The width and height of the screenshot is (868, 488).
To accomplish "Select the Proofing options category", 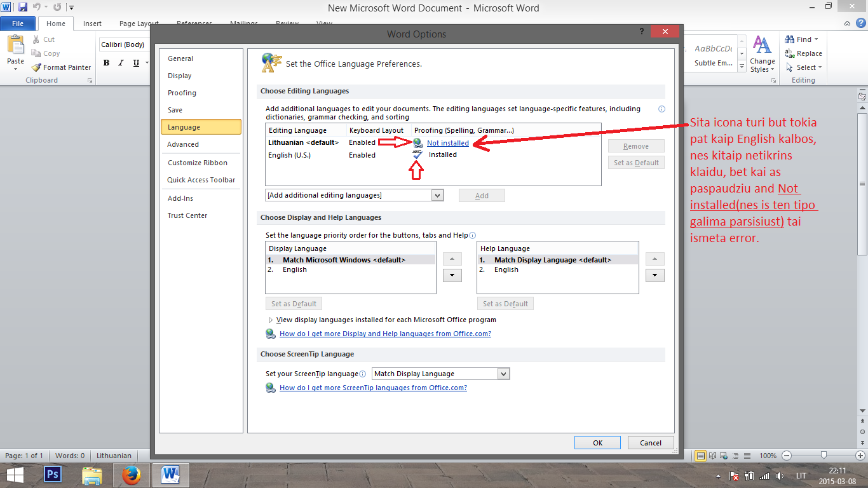I will (x=201, y=93).
